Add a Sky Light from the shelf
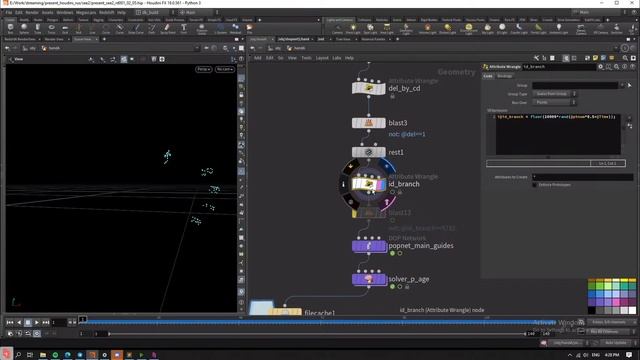Viewport: 640px width, 360px height. 487,29
